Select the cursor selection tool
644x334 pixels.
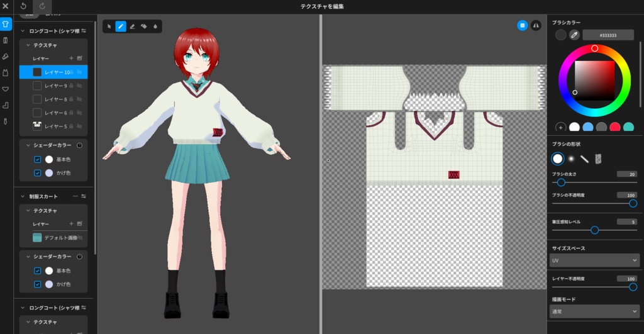(x=109, y=26)
